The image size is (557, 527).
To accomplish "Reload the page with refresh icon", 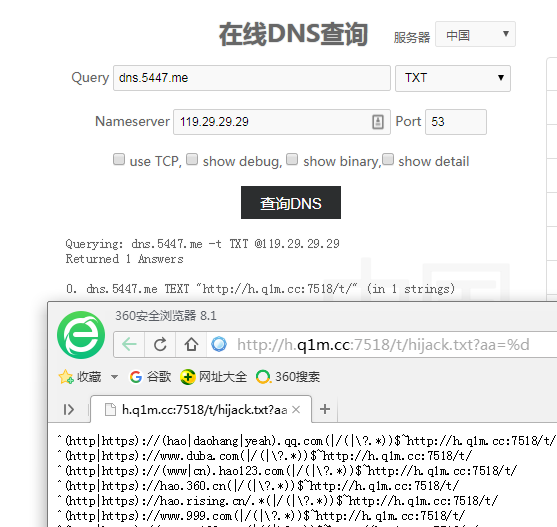I will point(160,344).
